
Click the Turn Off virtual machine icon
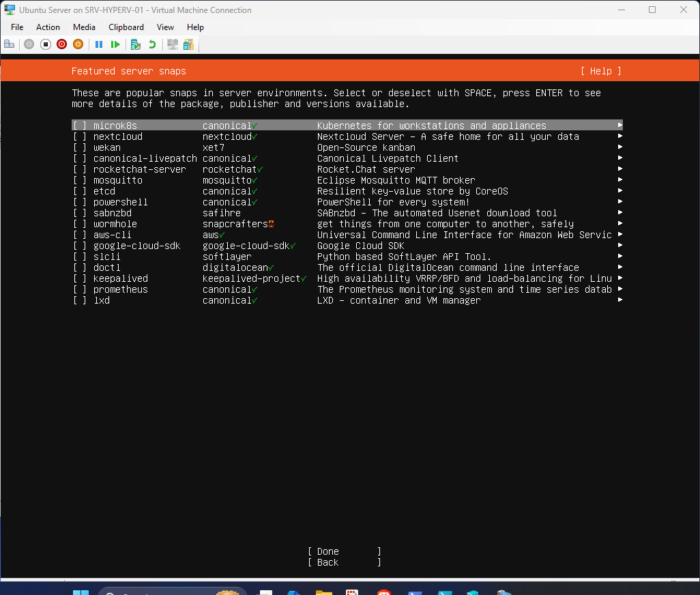(45, 44)
